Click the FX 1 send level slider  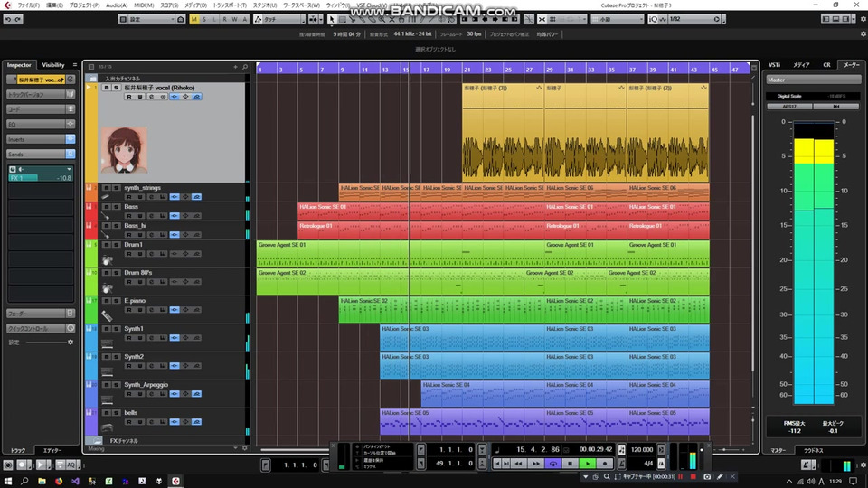pos(41,178)
